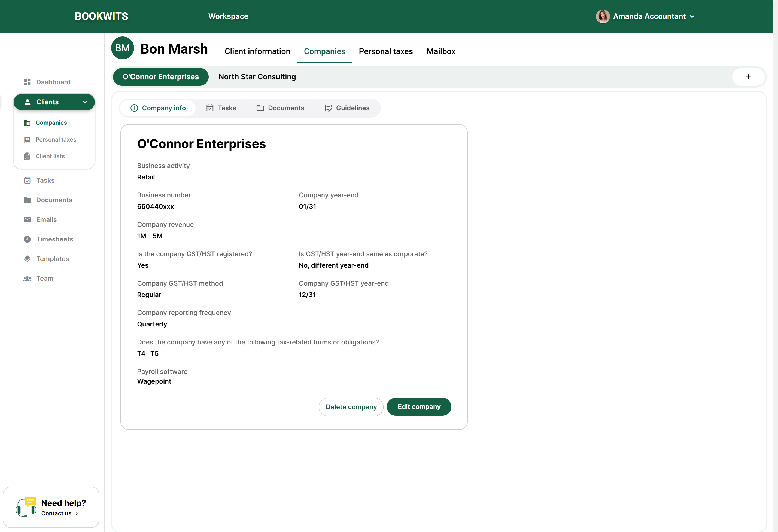Click Amanda Accountant's avatar photo
The image size is (778, 532).
[603, 16]
